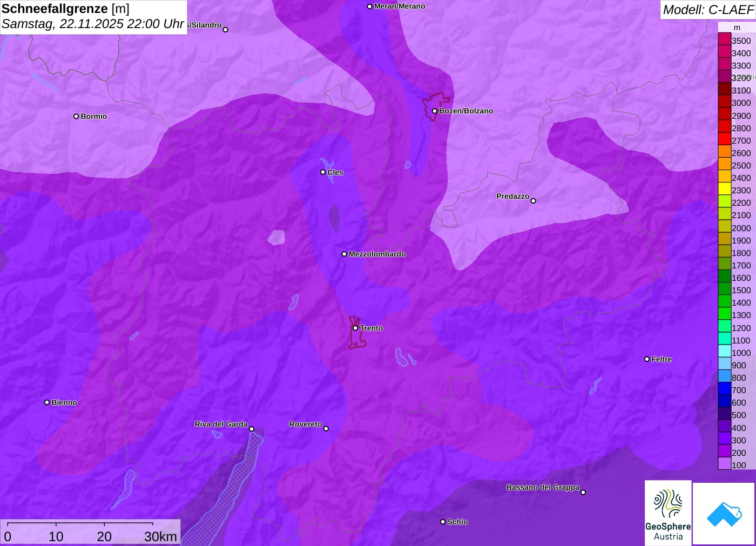Click the Modell: C-LAEF label
756x546 pixels.
tap(708, 10)
